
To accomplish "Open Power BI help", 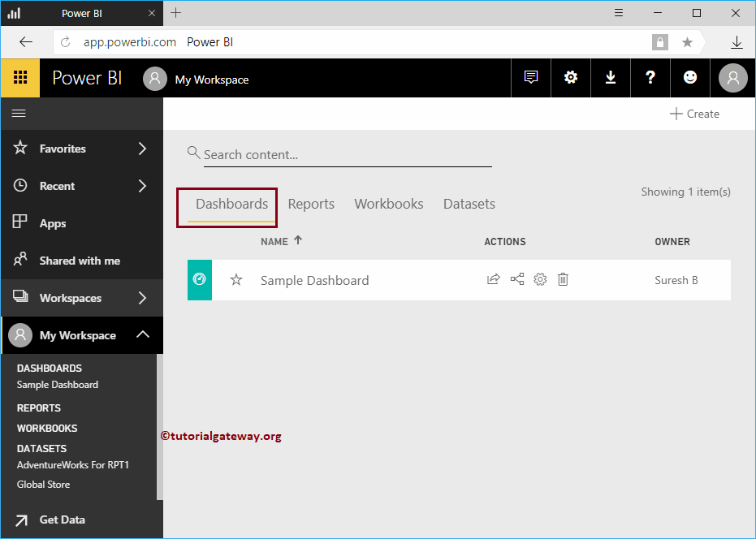I will click(x=650, y=77).
